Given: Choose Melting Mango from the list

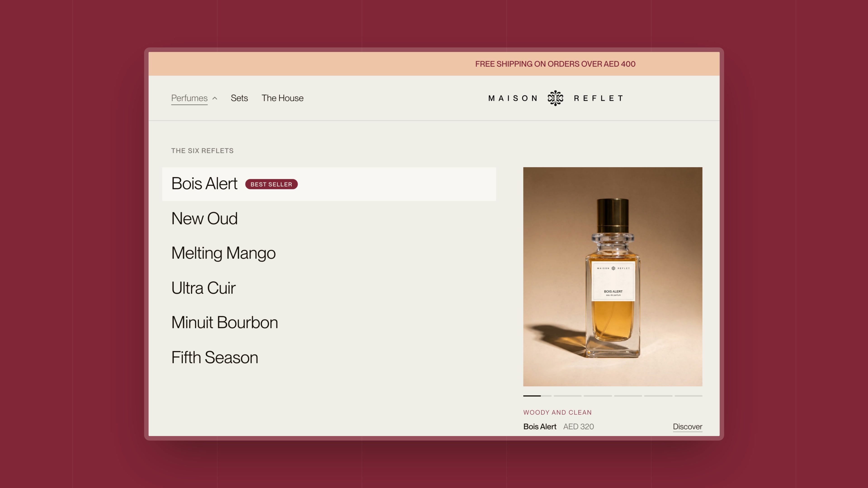Looking at the screenshot, I should [x=223, y=253].
